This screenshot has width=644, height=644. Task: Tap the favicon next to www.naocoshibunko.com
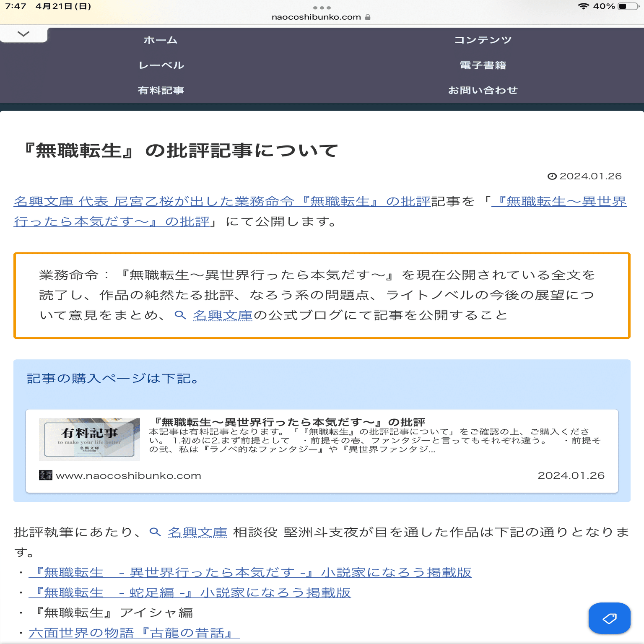45,475
